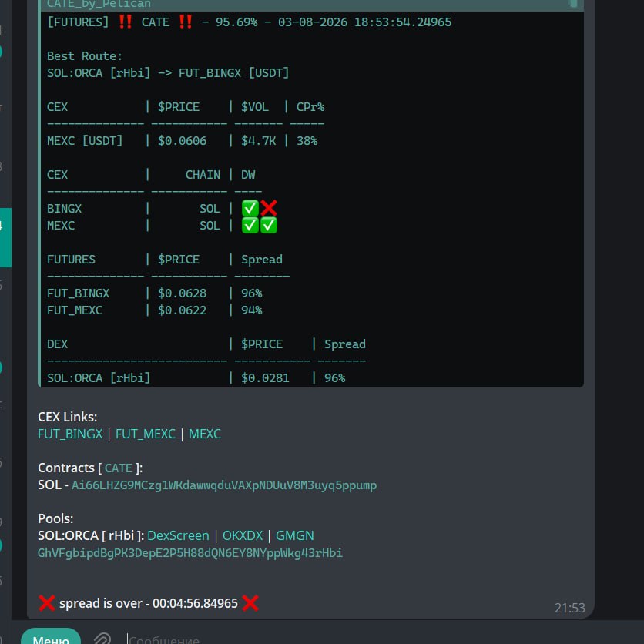Image resolution: width=644 pixels, height=644 pixels.
Task: Click the 96% spread in the FUT_BINGX row
Action: coord(251,293)
